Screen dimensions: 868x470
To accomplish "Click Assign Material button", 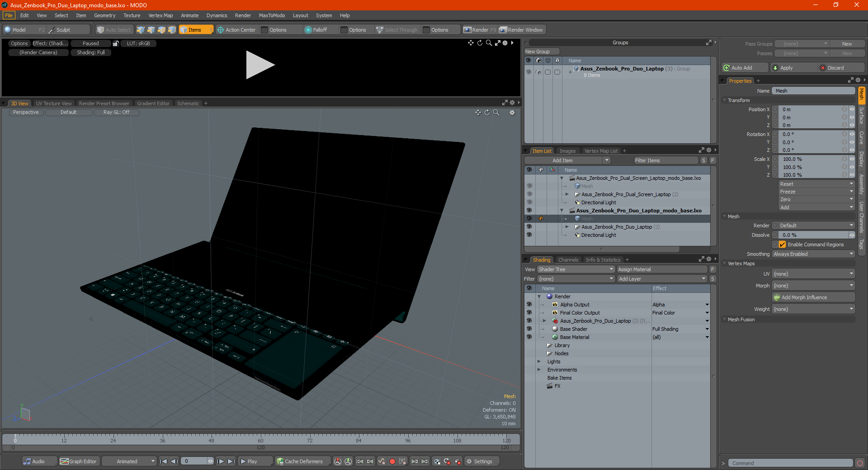I will pyautogui.click(x=662, y=269).
